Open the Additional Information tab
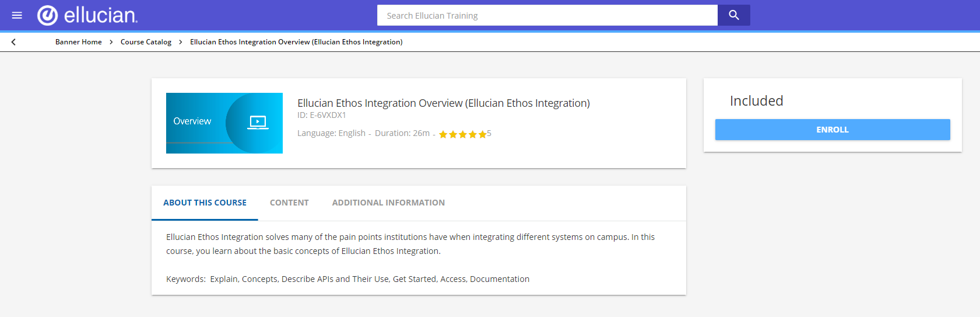 click(x=388, y=203)
